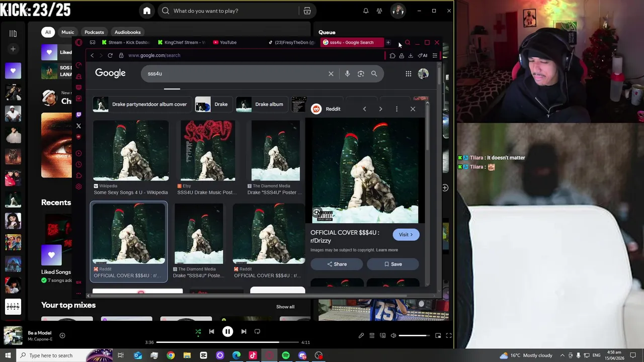
Task: Open Spotify from the Windows taskbar
Action: (x=286, y=355)
